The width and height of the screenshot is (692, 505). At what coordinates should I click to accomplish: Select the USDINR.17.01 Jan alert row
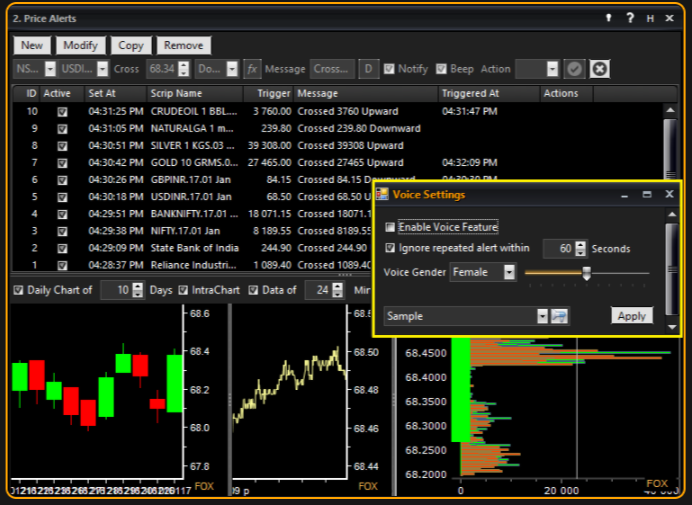pyautogui.click(x=192, y=197)
